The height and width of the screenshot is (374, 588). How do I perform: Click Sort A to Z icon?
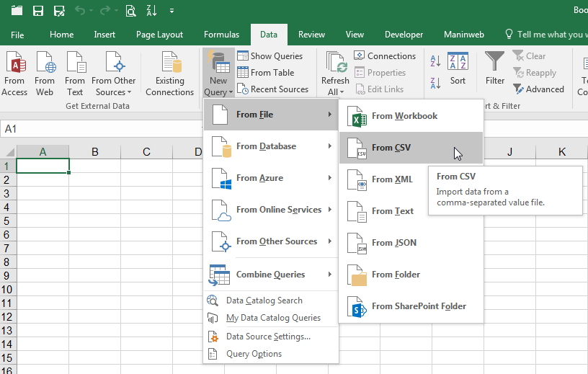[435, 63]
